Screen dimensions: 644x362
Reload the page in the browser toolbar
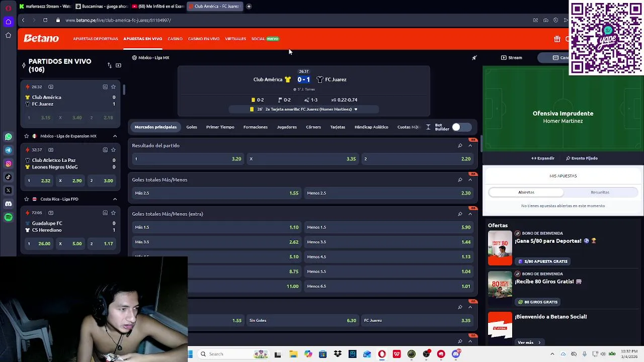click(x=45, y=20)
